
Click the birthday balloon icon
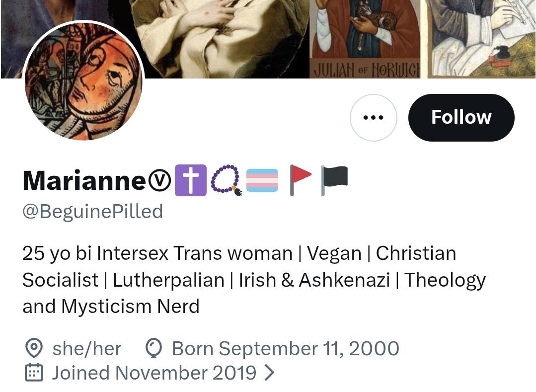click(x=153, y=349)
